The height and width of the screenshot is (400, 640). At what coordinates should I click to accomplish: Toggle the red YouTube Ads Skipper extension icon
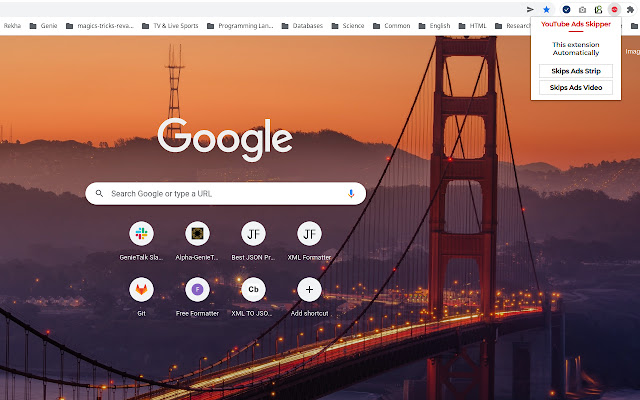tap(614, 9)
